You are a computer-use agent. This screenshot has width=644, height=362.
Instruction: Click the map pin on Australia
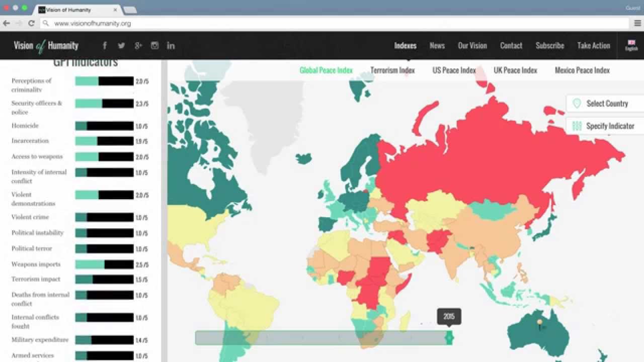(540, 323)
